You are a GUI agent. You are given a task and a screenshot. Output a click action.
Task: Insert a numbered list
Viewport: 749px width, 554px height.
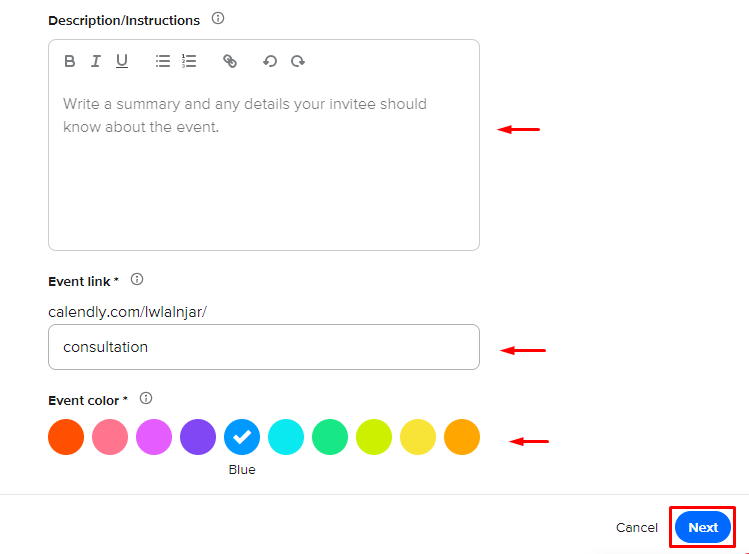pos(189,61)
